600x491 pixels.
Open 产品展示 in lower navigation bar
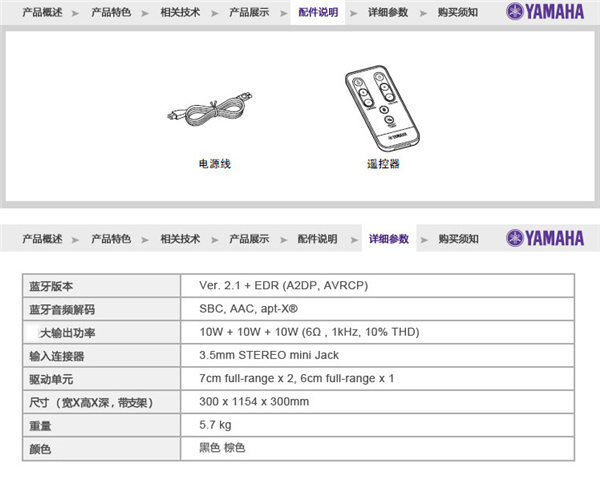click(x=249, y=239)
